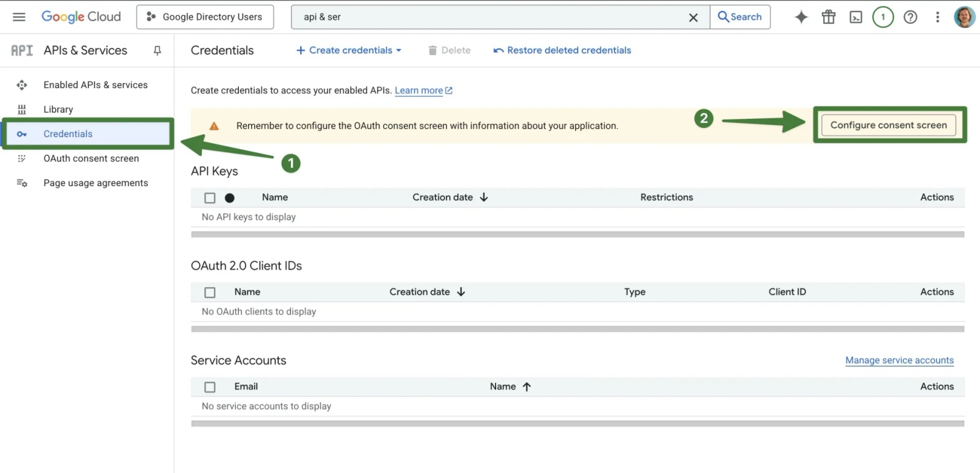
Task: Open notifications badge showing 1
Action: tap(883, 17)
